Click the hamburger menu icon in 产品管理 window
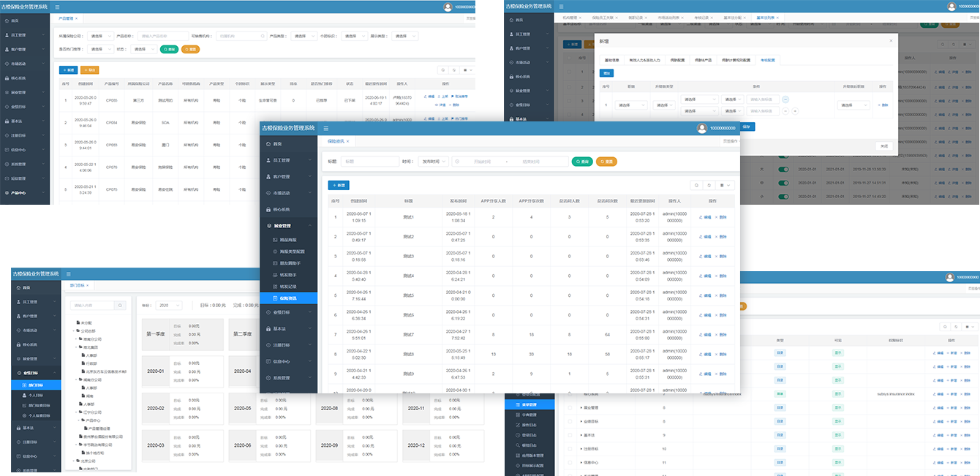980x476 pixels. click(x=58, y=7)
